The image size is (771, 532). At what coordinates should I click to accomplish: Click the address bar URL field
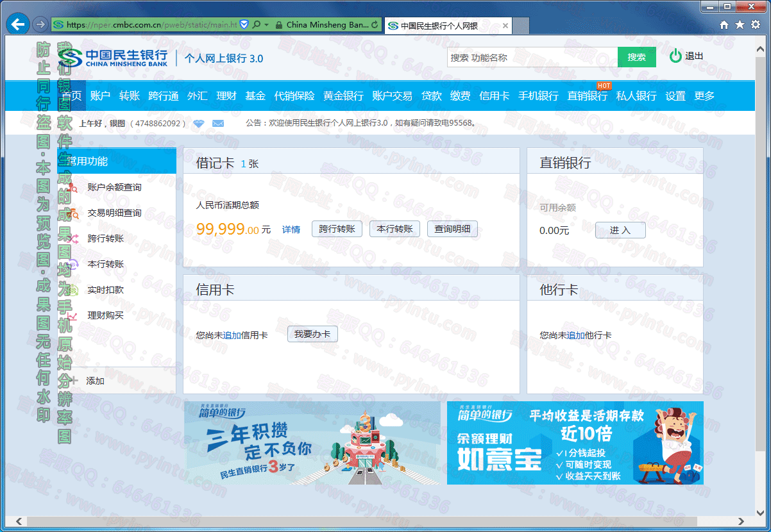pyautogui.click(x=152, y=25)
